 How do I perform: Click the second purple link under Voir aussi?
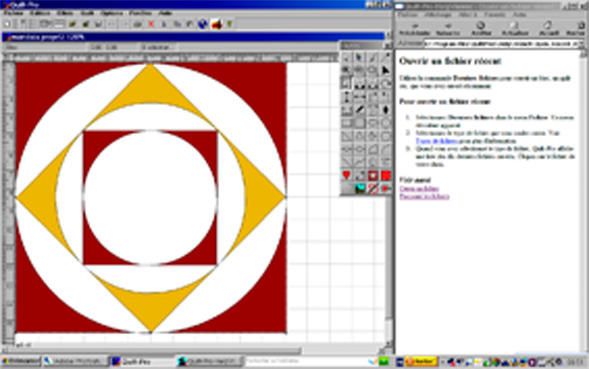[x=424, y=197]
